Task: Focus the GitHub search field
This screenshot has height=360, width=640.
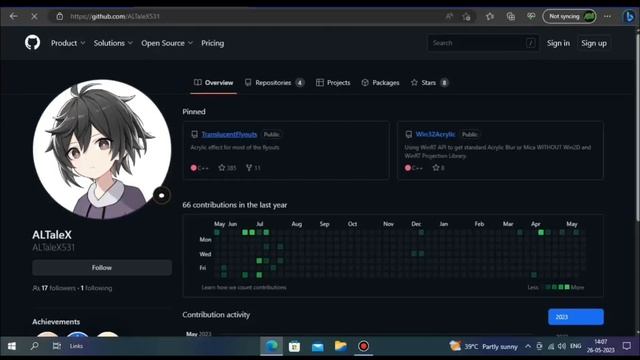Action: click(483, 43)
